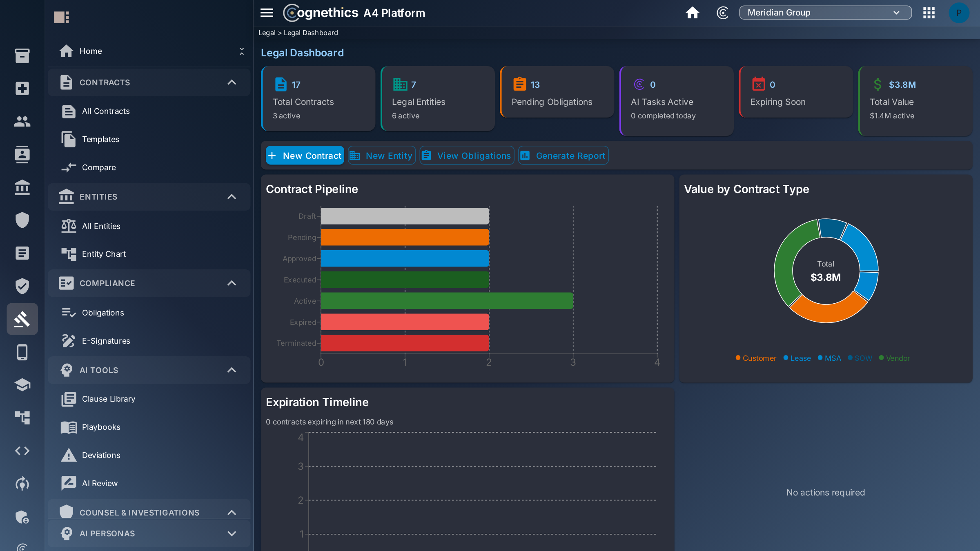The width and height of the screenshot is (980, 551).
Task: Click the code brackets icon in icon rail
Action: pyautogui.click(x=22, y=451)
